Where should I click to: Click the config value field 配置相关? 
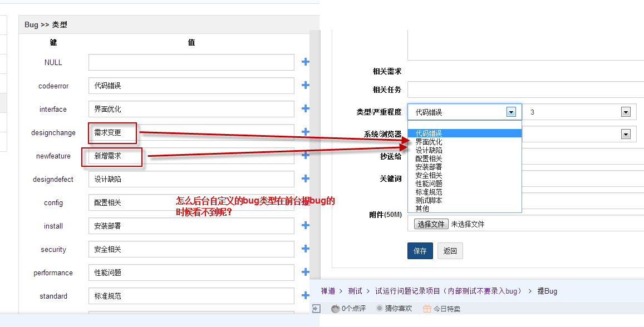(x=191, y=202)
